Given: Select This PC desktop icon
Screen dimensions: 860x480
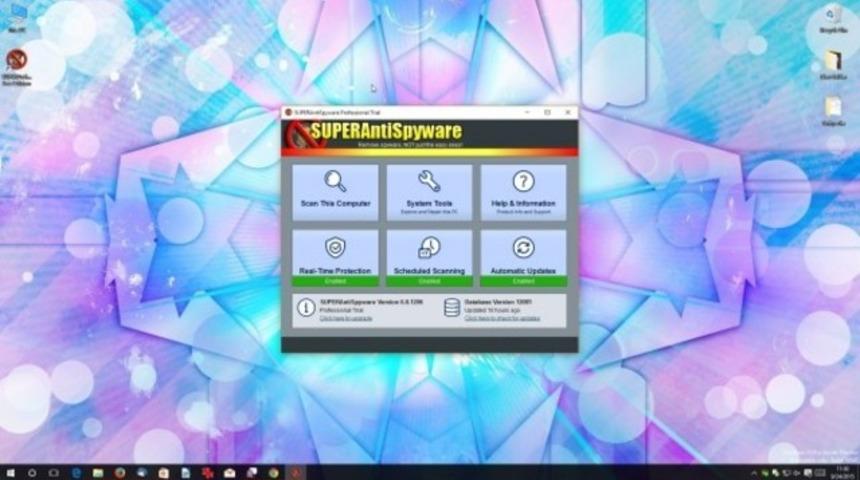Looking at the screenshot, I should pyautogui.click(x=16, y=18).
